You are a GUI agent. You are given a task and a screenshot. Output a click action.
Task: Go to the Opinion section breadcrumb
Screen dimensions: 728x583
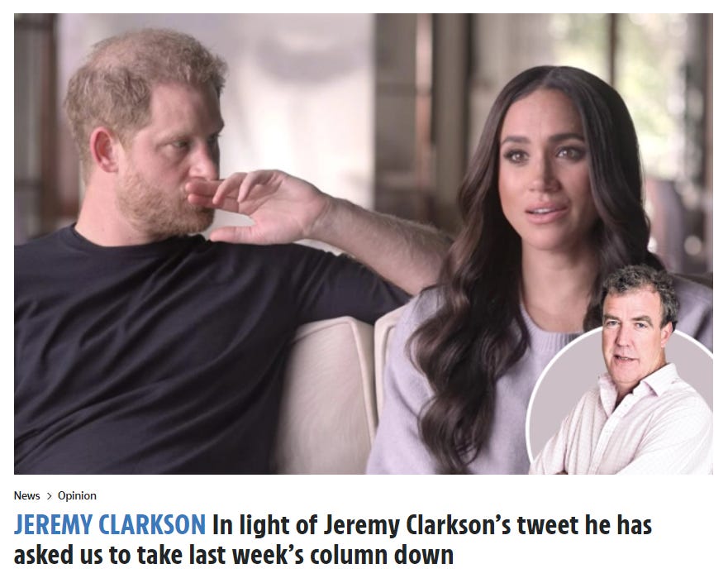pos(77,495)
